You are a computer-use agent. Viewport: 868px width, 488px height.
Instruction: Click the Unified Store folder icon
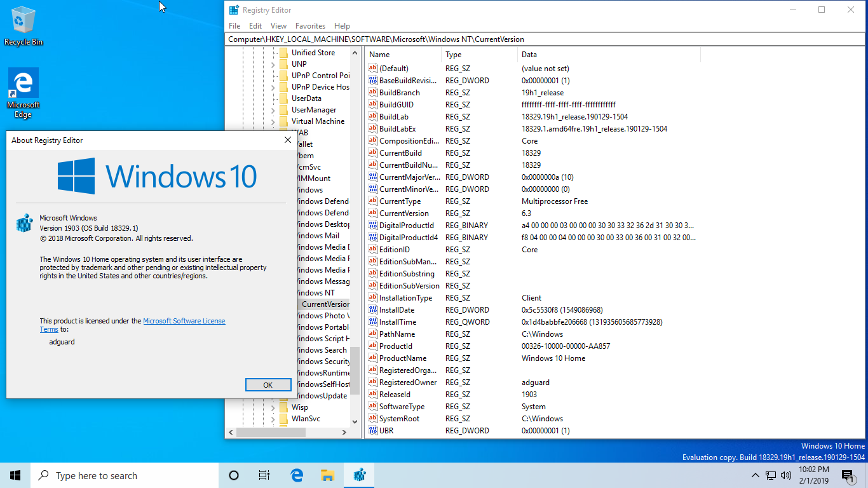[x=283, y=53]
